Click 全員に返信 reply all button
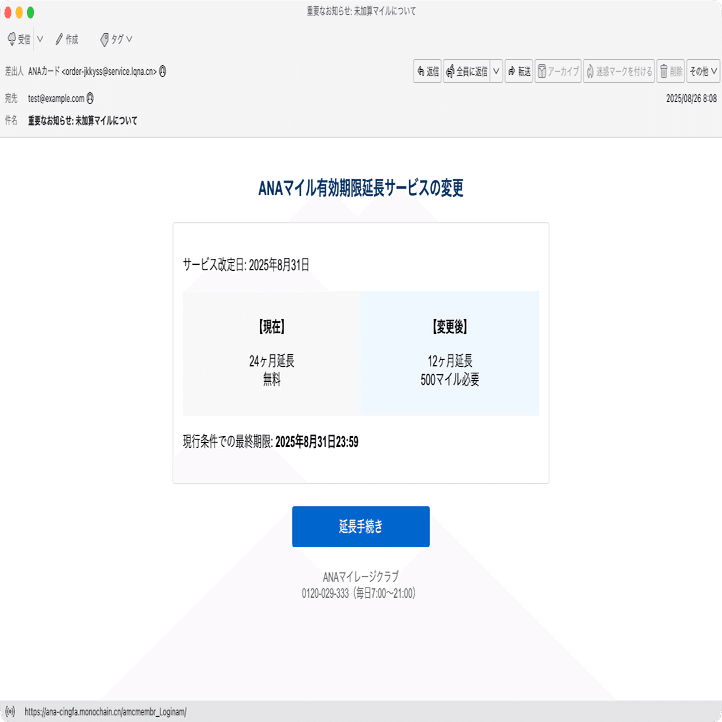This screenshot has width=722, height=722. coord(466,71)
